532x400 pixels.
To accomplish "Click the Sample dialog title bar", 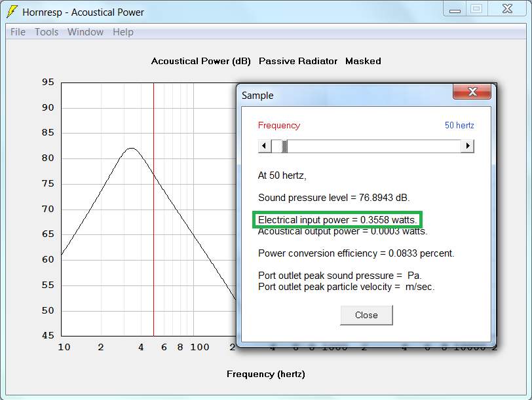I will tap(346, 96).
